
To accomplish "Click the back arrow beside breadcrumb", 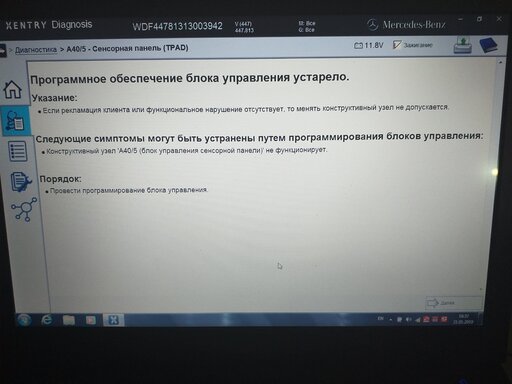I will (x=3, y=50).
